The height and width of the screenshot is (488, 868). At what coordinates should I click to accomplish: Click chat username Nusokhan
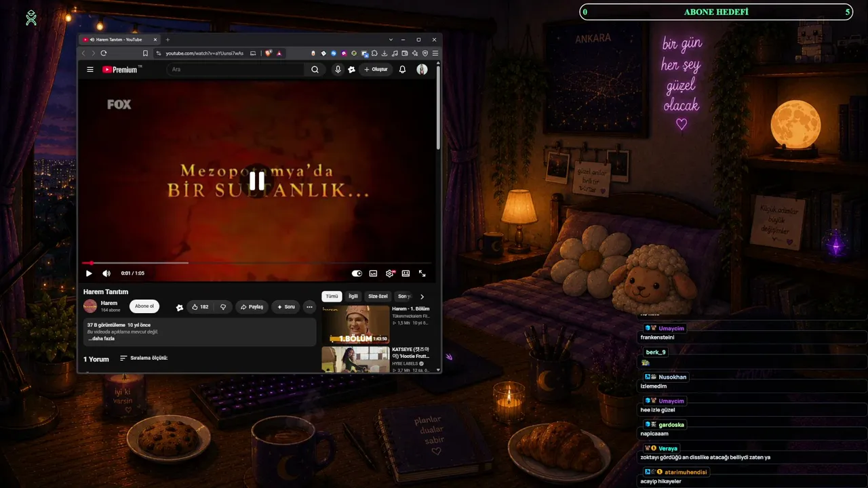click(x=673, y=377)
